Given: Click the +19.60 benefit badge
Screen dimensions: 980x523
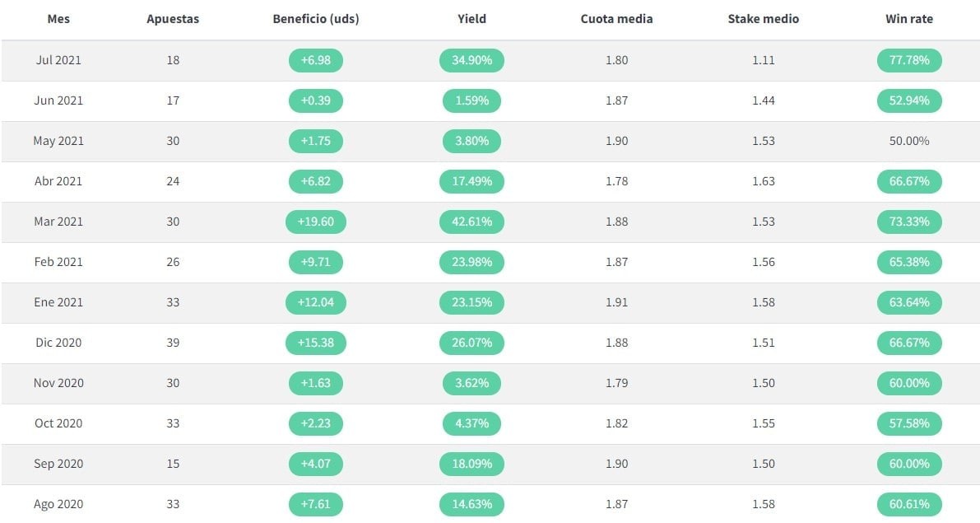Looking at the screenshot, I should point(316,222).
